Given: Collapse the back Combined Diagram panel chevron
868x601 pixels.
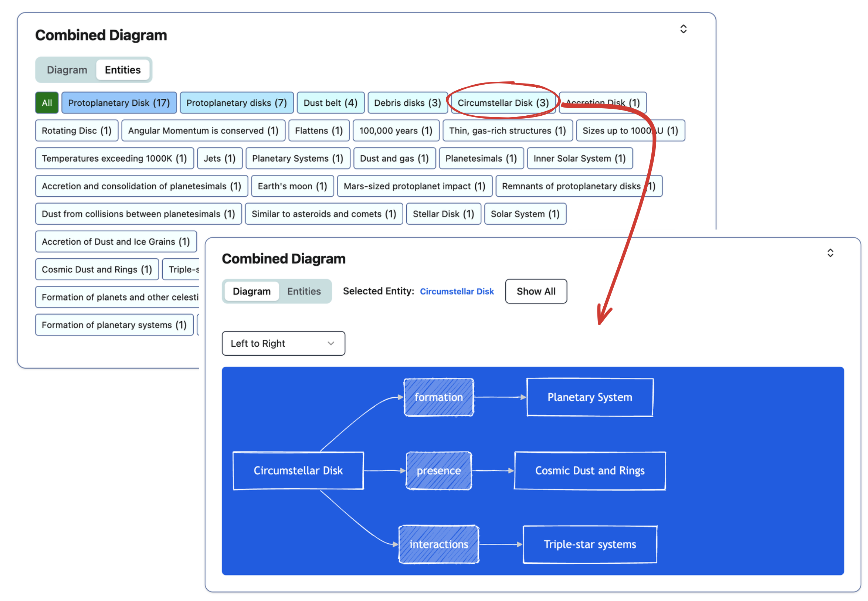Looking at the screenshot, I should (683, 29).
